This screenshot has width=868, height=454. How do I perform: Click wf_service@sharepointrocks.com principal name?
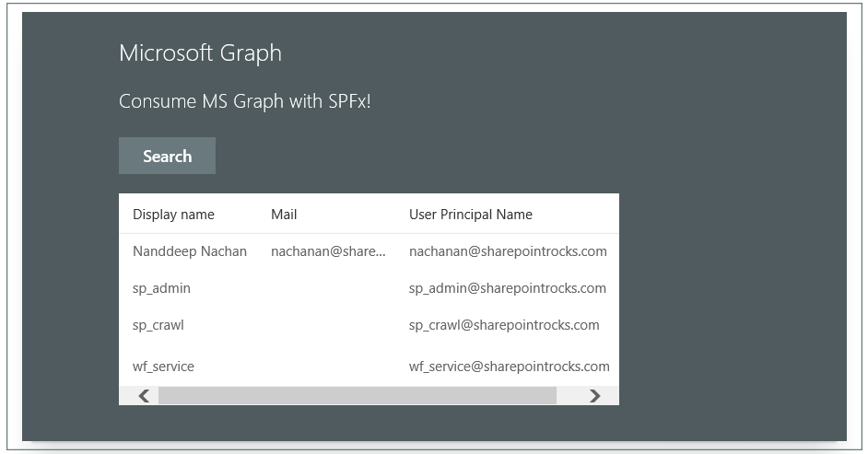tap(509, 367)
